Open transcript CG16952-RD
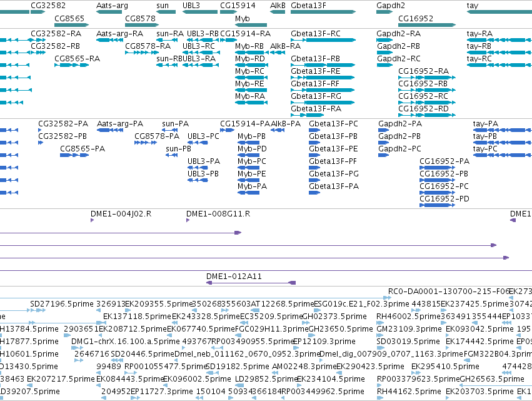The height and width of the screenshot is (401, 532). [423, 109]
